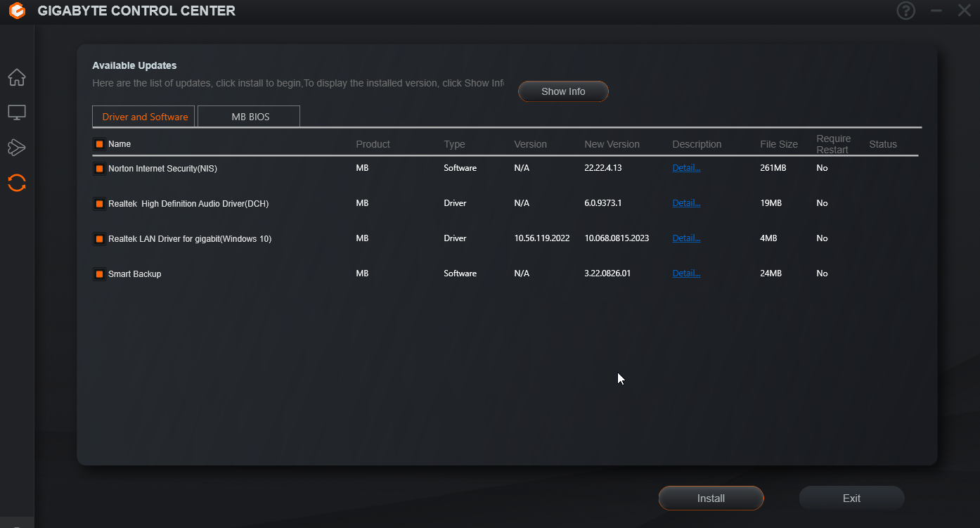Click the 4MB file size
Image resolution: width=980 pixels, height=528 pixels.
coord(768,238)
